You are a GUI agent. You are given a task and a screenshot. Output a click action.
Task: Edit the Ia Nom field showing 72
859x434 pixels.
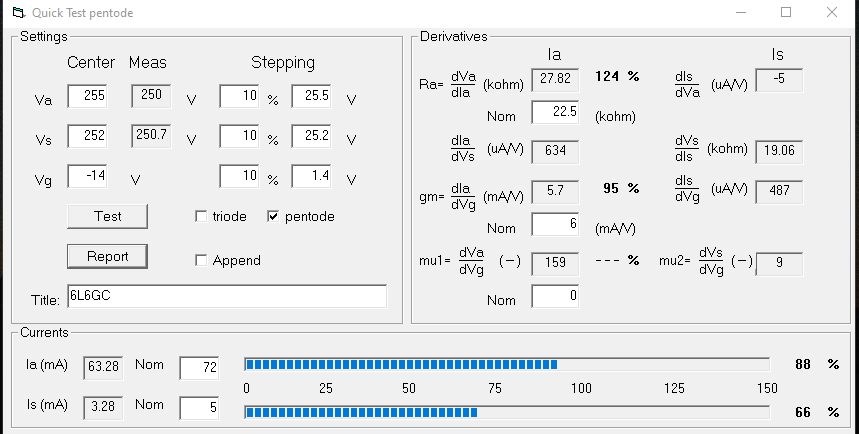pos(198,368)
